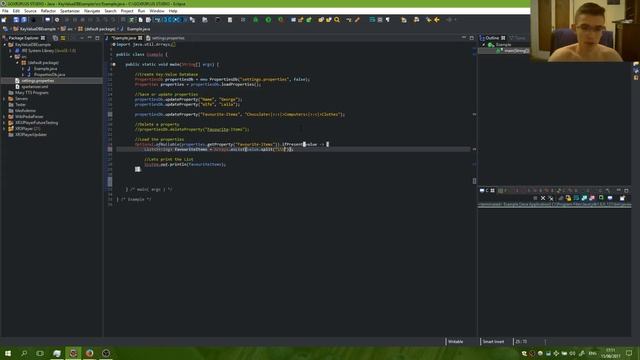Open the File menu
Screen dimensions: 640x360
pos(5,11)
